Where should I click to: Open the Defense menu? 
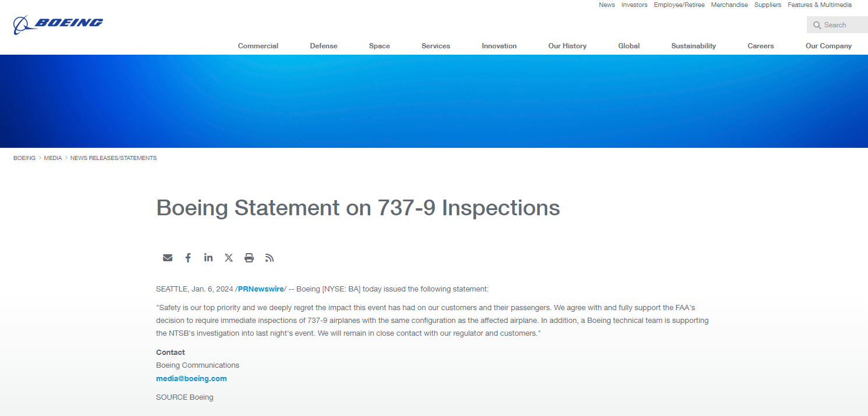click(x=324, y=46)
